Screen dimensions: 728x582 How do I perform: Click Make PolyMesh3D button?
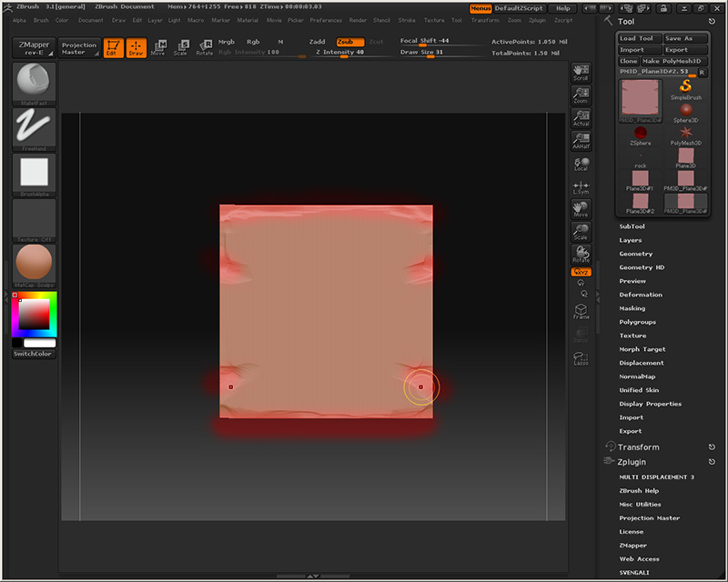[x=674, y=61]
